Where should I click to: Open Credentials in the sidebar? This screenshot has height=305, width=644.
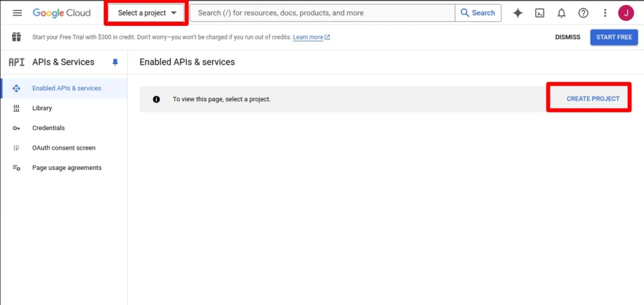tap(48, 128)
